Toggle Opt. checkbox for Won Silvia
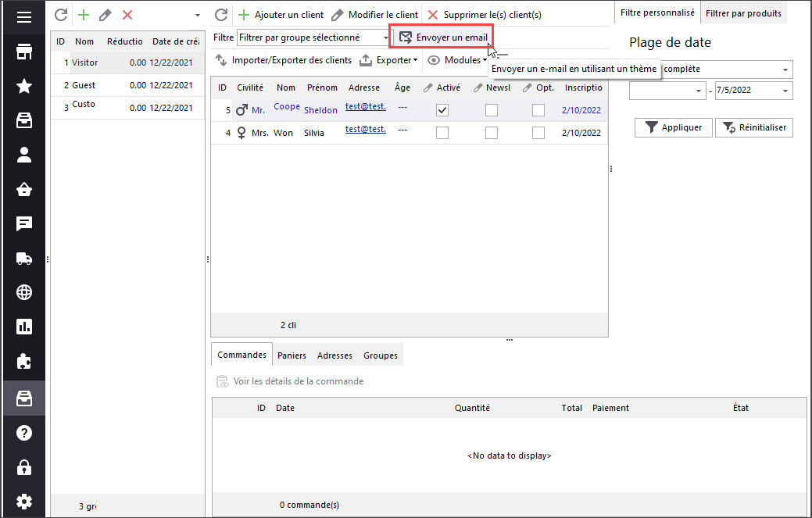Image resolution: width=812 pixels, height=518 pixels. (538, 133)
